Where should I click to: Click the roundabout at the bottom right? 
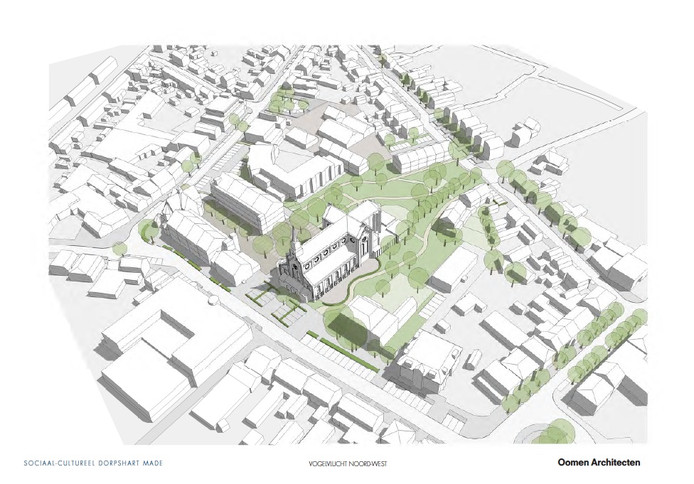click(x=547, y=433)
